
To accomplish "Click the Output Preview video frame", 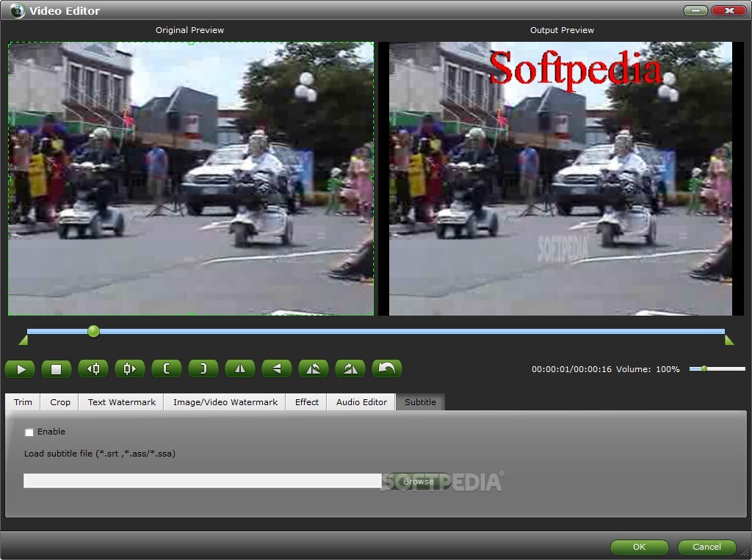I will tap(560, 178).
